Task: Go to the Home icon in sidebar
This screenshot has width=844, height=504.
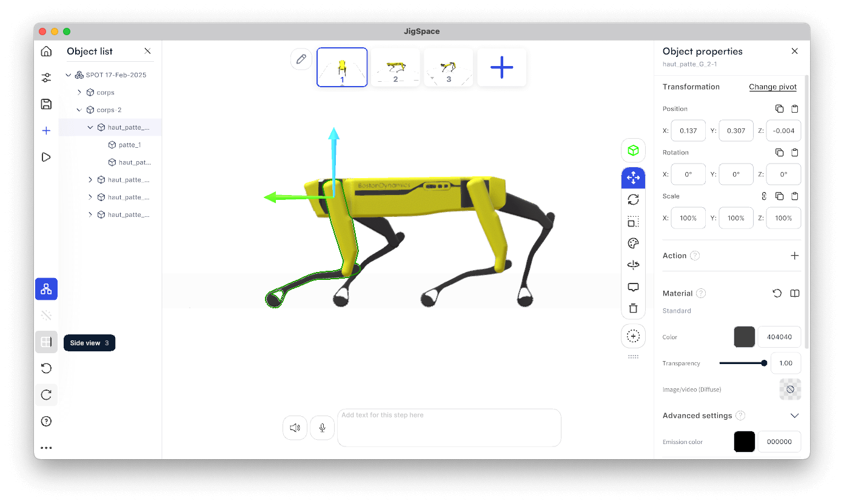Action: point(46,51)
